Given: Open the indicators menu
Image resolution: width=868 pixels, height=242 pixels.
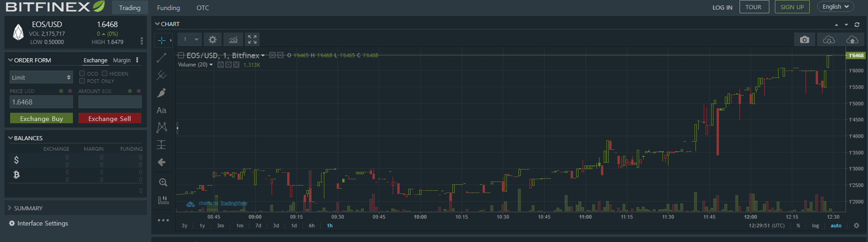Looking at the screenshot, I should pos(233,40).
